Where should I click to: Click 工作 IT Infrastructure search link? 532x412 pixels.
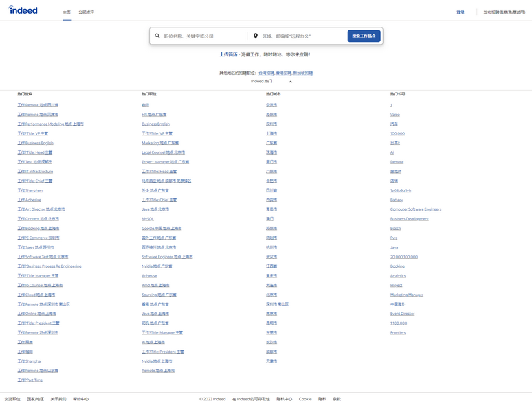coord(35,172)
